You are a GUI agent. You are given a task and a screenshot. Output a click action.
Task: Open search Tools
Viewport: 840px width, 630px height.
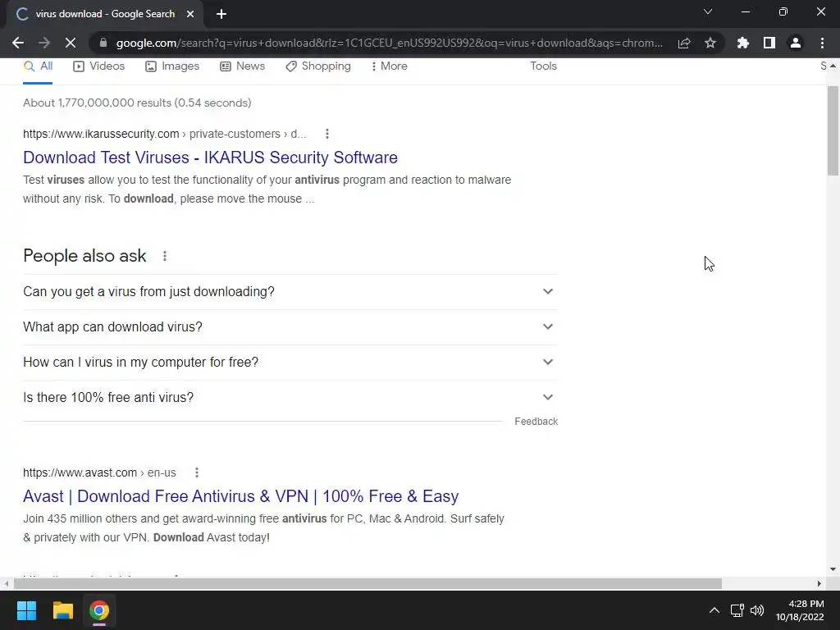click(x=543, y=66)
